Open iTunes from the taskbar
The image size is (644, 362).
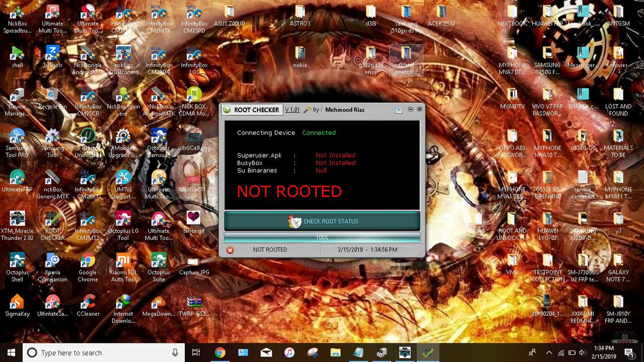[289, 353]
